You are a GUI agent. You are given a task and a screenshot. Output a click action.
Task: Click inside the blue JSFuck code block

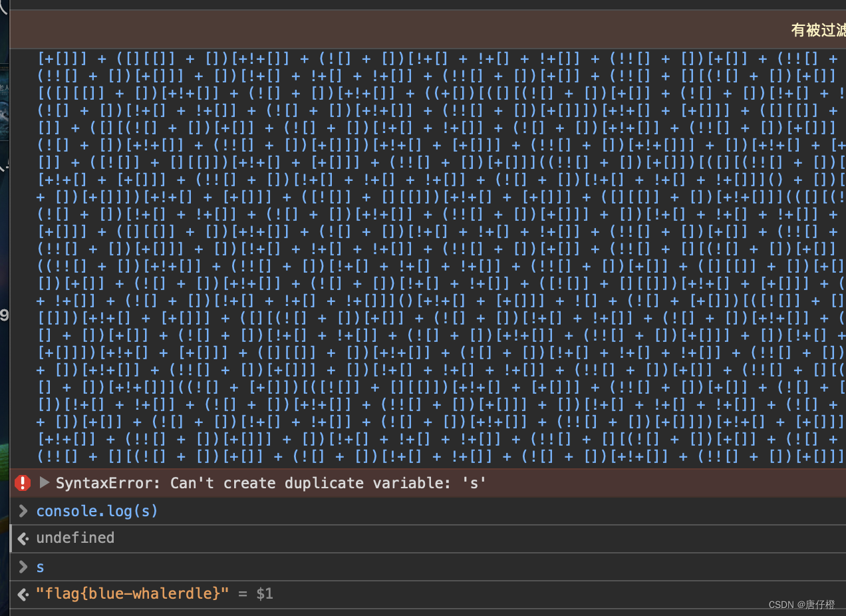coord(442,257)
